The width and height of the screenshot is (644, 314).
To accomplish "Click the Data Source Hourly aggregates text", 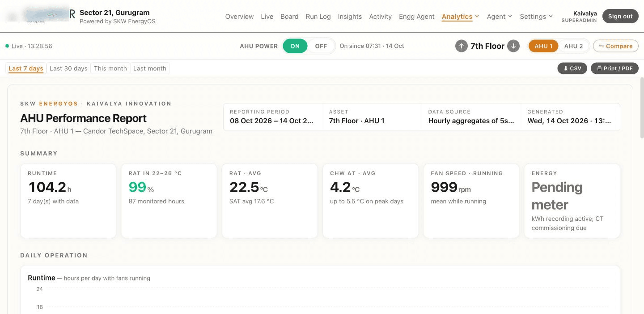I will pos(471,120).
